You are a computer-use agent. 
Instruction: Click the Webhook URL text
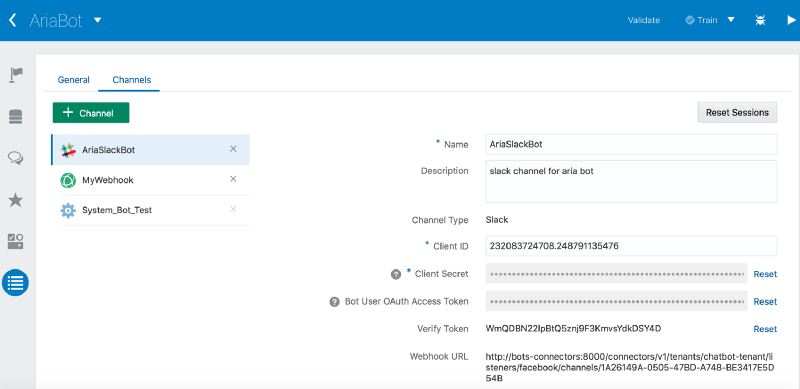pos(631,368)
